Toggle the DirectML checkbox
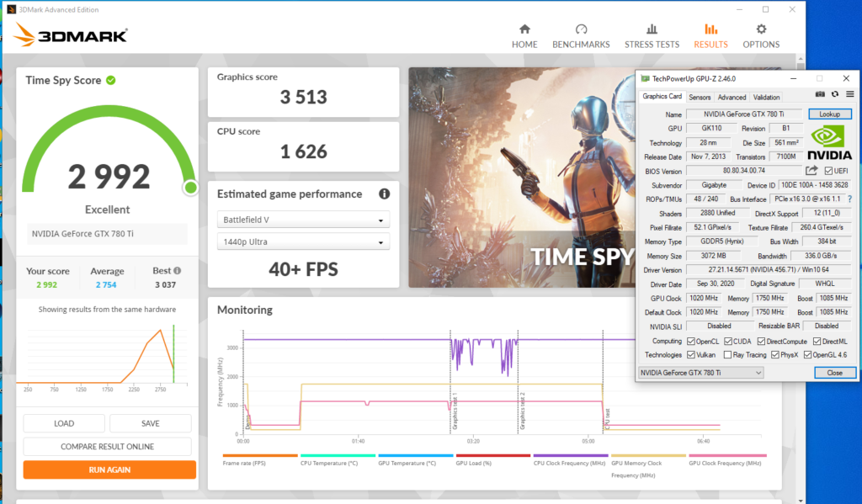Viewport: 862px width, 504px height. point(817,342)
